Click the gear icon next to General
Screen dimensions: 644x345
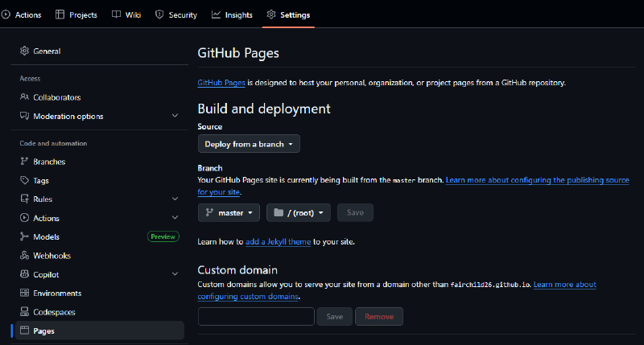click(24, 51)
